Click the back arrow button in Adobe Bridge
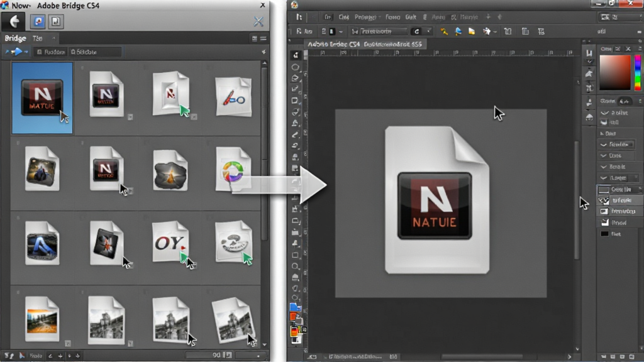The height and width of the screenshot is (362, 644). tap(14, 21)
